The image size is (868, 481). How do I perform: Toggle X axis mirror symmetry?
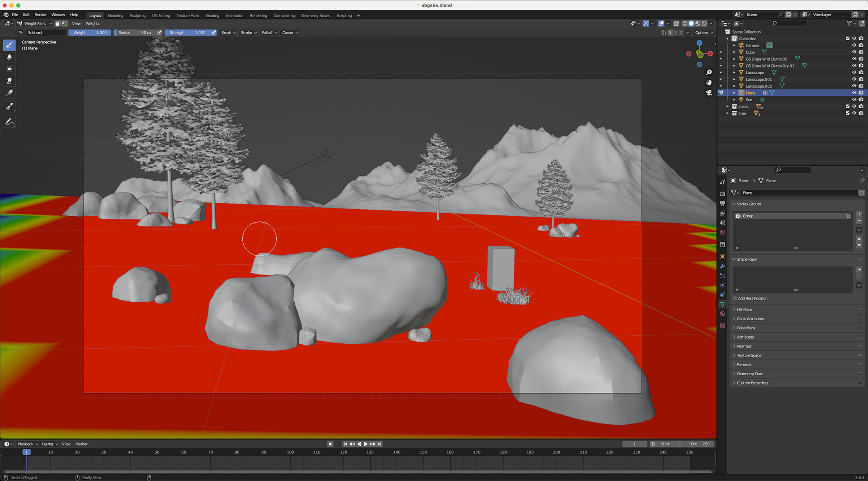670,33
